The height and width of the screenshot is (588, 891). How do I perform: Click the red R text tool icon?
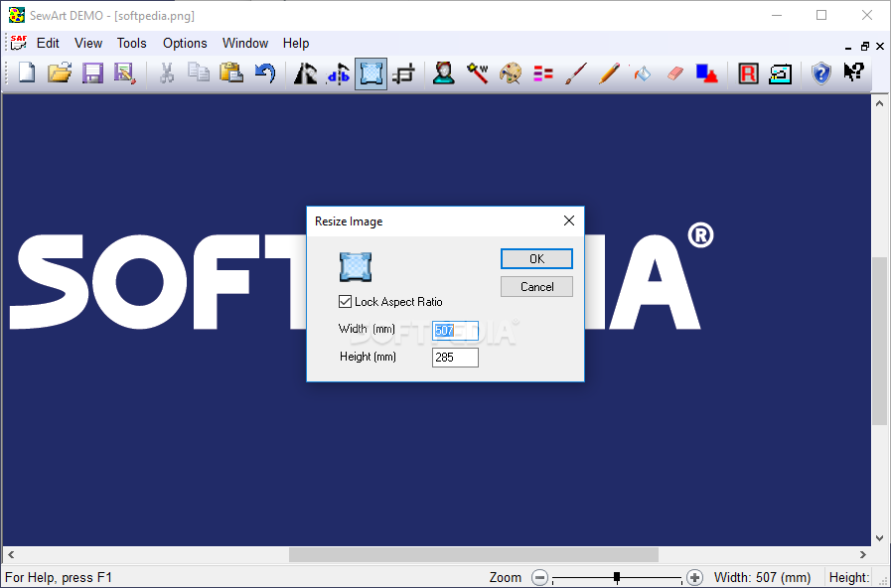748,73
